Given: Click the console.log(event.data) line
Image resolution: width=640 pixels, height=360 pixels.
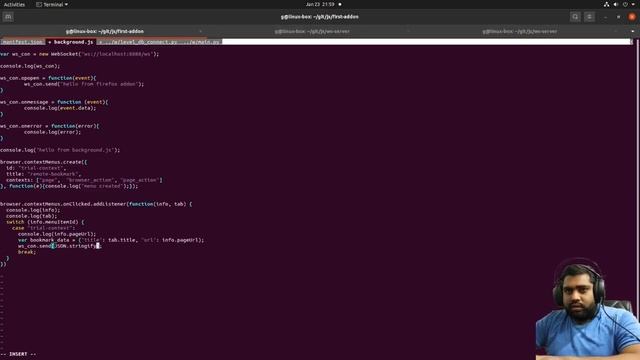Looking at the screenshot, I should [x=60, y=108].
